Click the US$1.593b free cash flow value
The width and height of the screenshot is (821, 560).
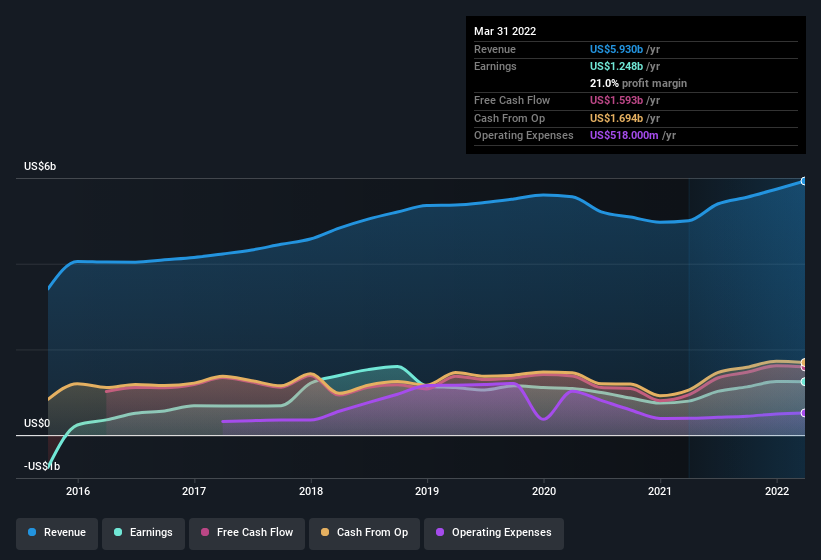[616, 100]
